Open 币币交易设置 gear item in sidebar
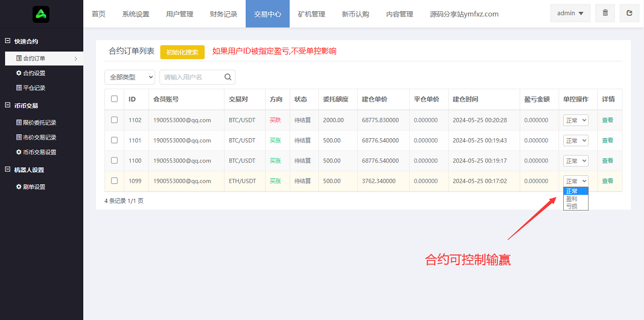 click(36, 153)
